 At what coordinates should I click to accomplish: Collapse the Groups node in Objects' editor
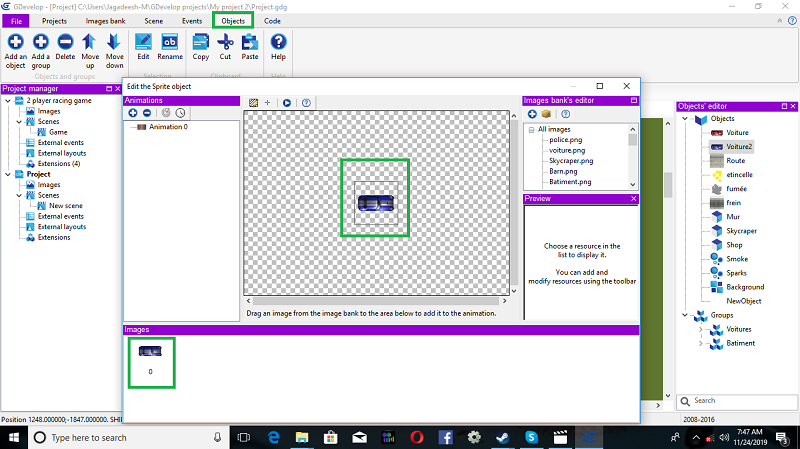point(685,315)
